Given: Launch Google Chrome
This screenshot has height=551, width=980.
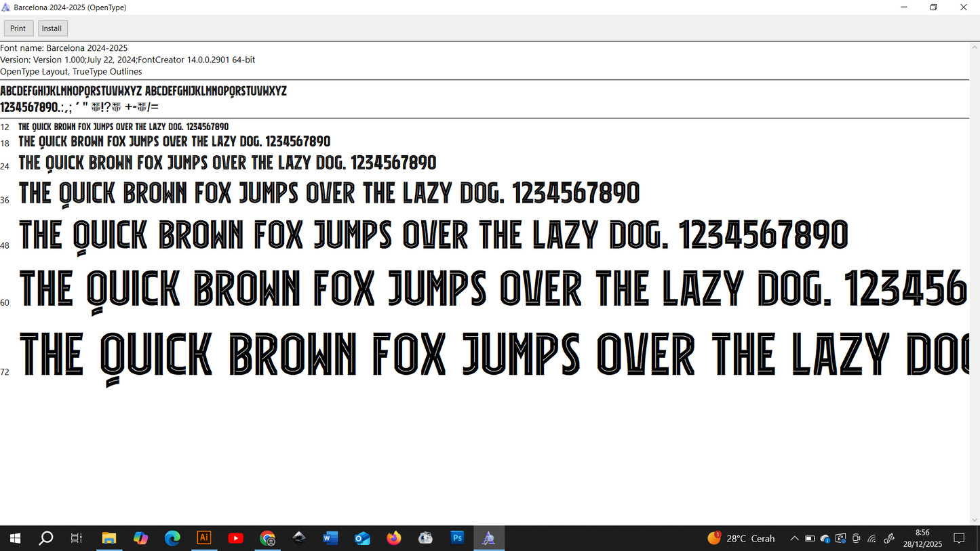Looking at the screenshot, I should 267,537.
